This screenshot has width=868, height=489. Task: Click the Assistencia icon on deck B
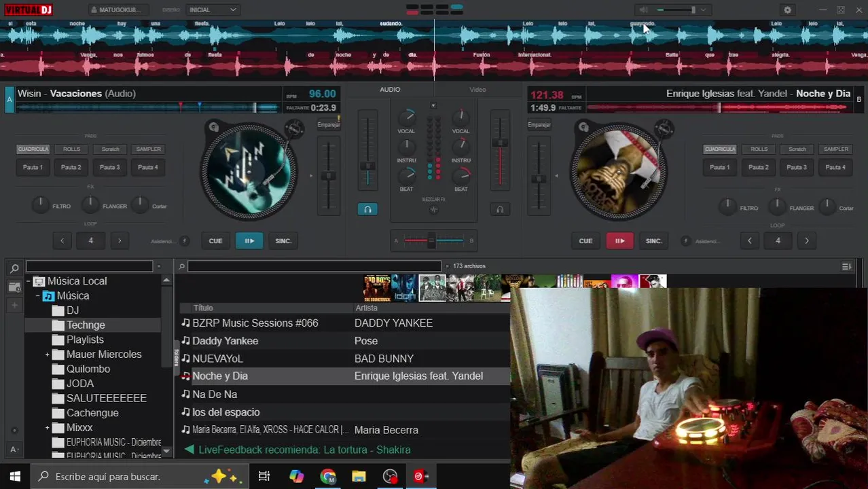[x=685, y=241]
